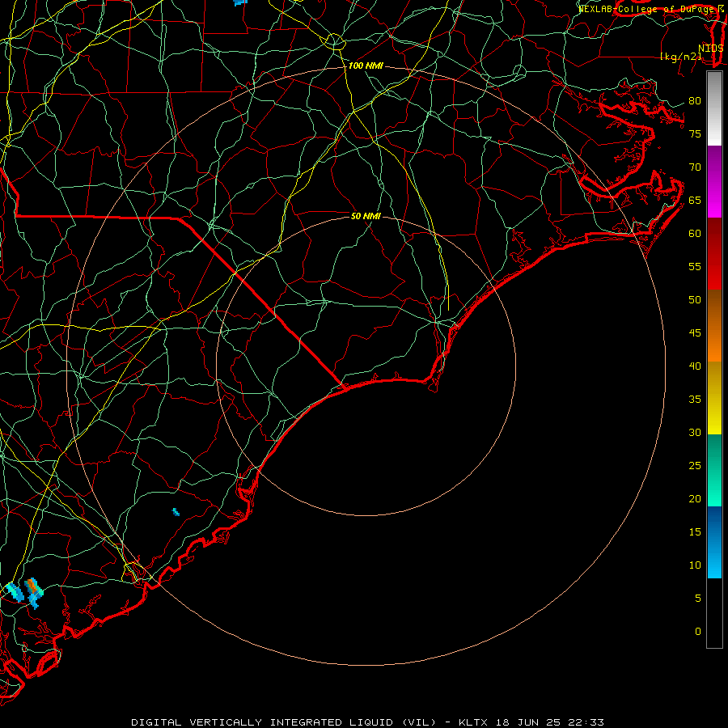
Task: Click legend value 30
Action: coord(695,433)
